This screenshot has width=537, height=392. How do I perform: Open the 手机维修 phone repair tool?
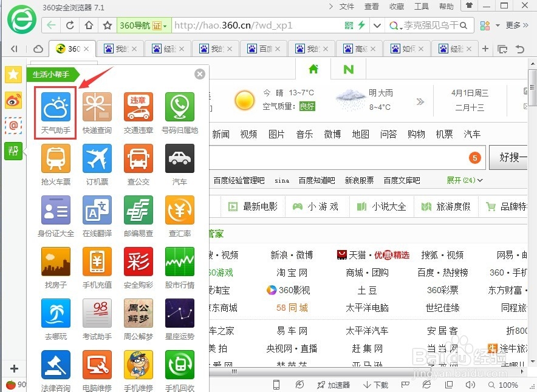click(139, 371)
